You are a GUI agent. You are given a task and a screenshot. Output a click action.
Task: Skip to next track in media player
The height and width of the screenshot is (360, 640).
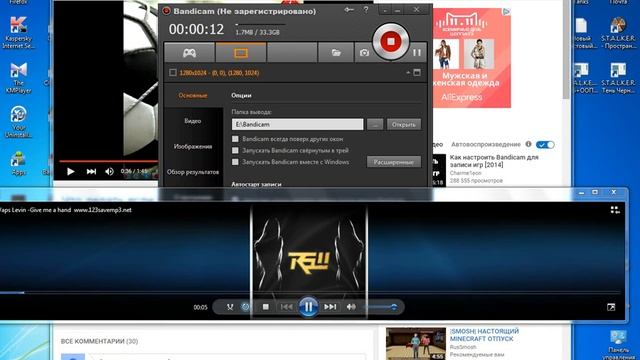330,307
